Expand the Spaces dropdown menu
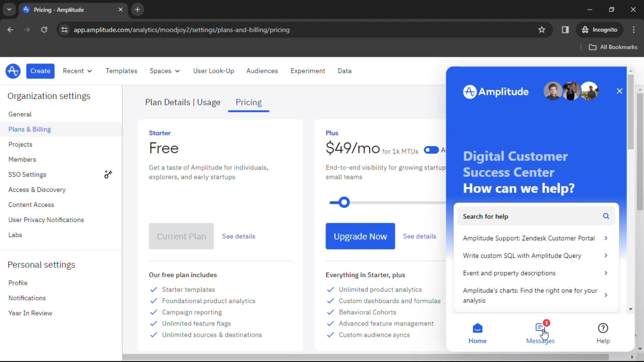644x362 pixels. tap(164, 71)
